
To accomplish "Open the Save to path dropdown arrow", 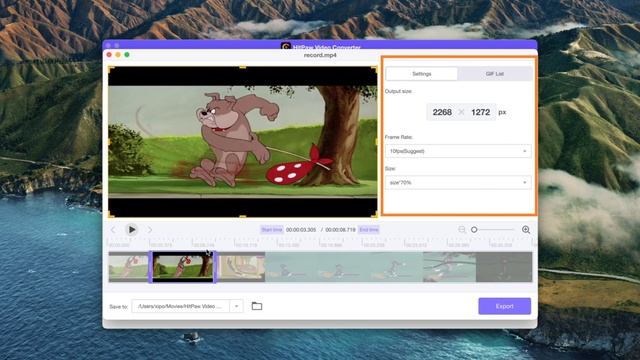I will pyautogui.click(x=236, y=306).
